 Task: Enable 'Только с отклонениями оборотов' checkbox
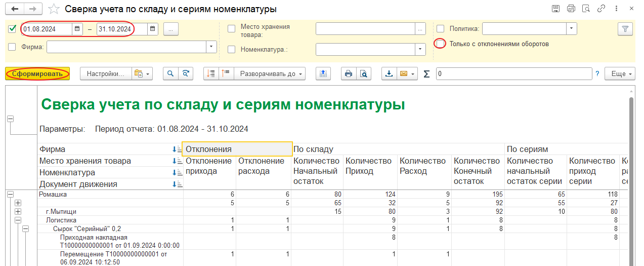coord(441,44)
